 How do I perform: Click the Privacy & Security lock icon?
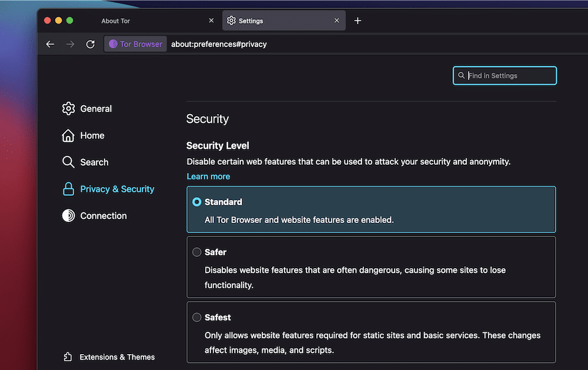(68, 189)
